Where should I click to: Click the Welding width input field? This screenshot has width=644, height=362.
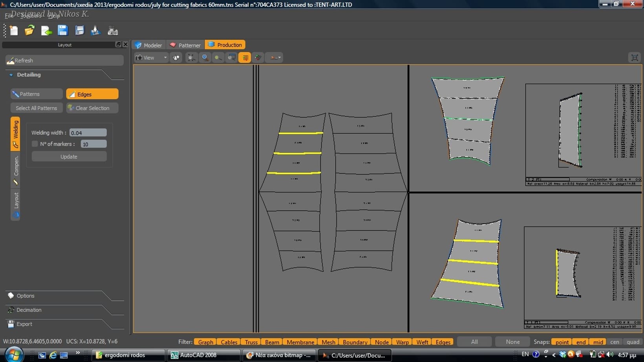88,133
